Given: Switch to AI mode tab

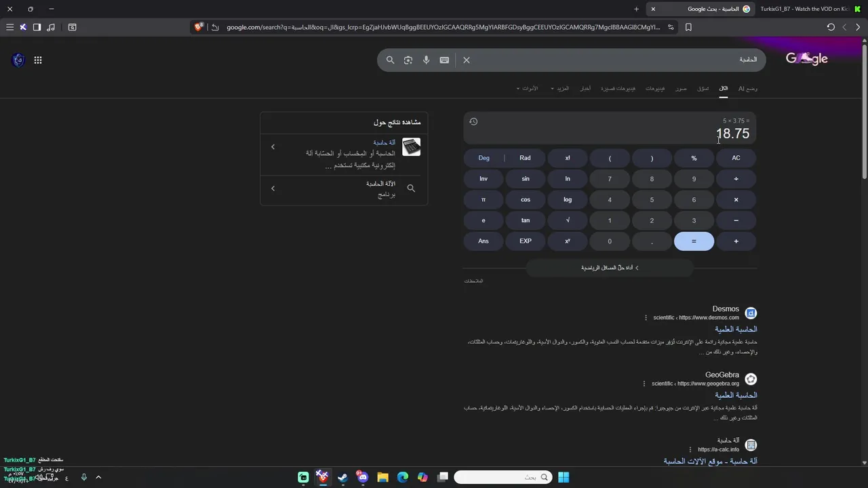Looking at the screenshot, I should (x=748, y=89).
